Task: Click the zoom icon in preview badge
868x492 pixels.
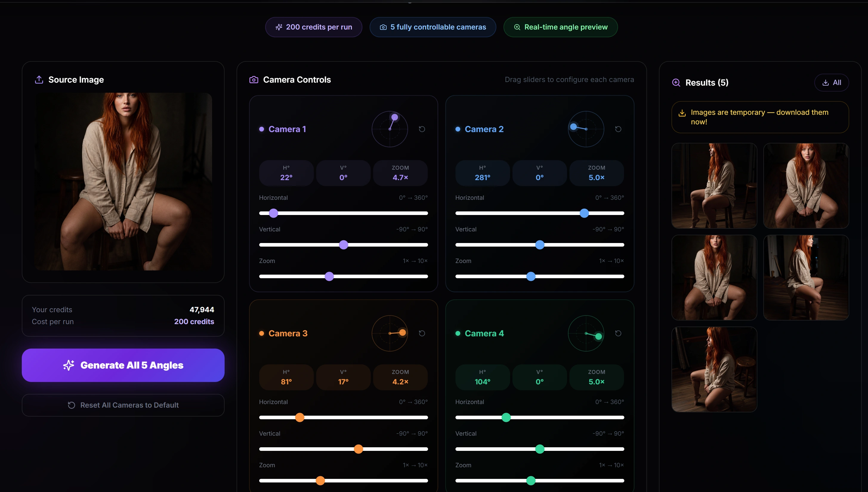Action: tap(517, 27)
